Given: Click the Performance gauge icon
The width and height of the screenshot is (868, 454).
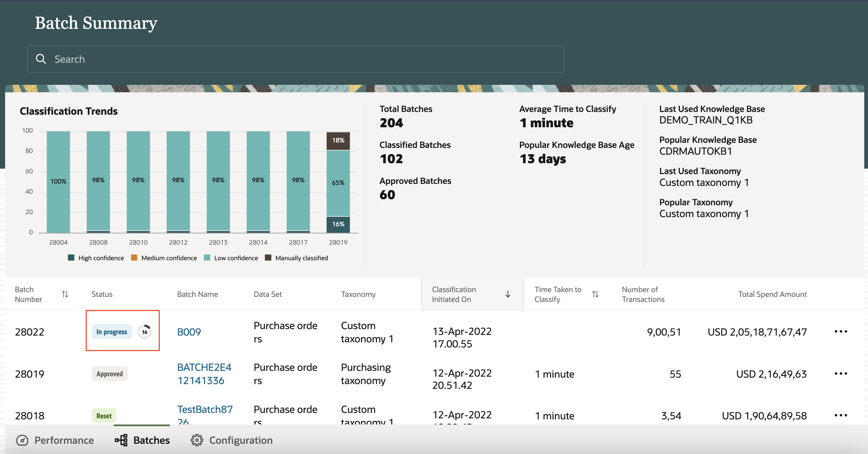Looking at the screenshot, I should [x=22, y=440].
